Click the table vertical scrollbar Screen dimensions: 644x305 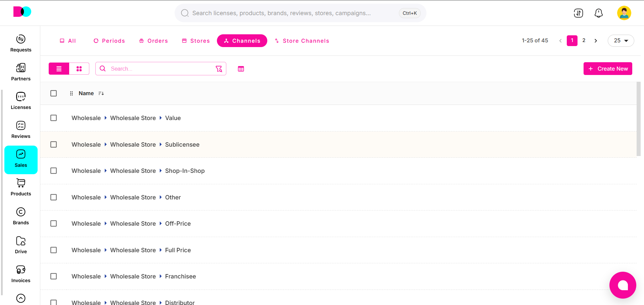click(x=639, y=119)
